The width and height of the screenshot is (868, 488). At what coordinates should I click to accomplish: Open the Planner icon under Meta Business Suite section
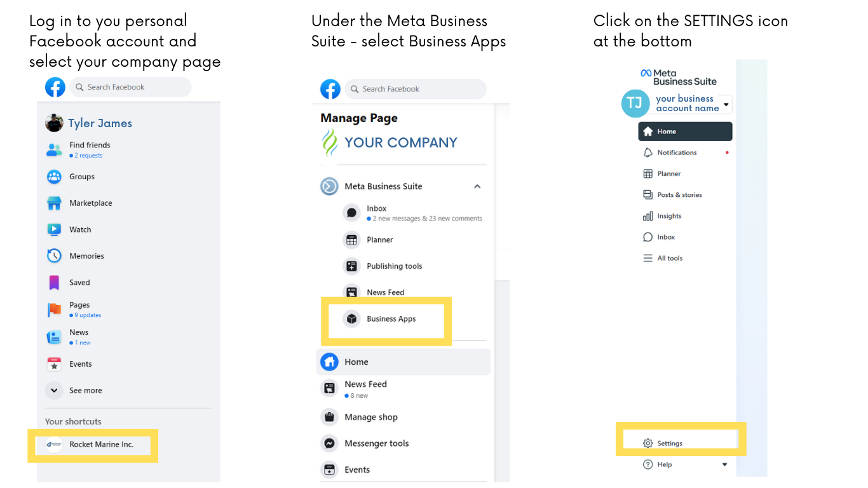click(351, 240)
